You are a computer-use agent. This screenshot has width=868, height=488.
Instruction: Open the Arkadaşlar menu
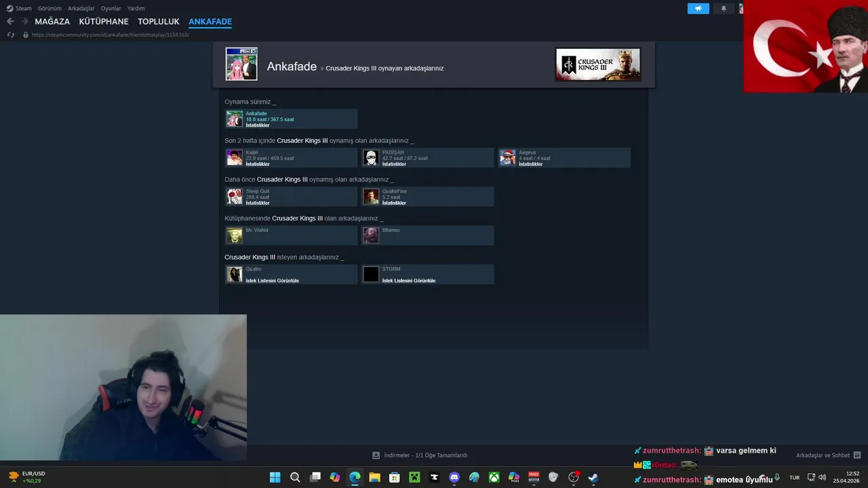click(x=81, y=8)
